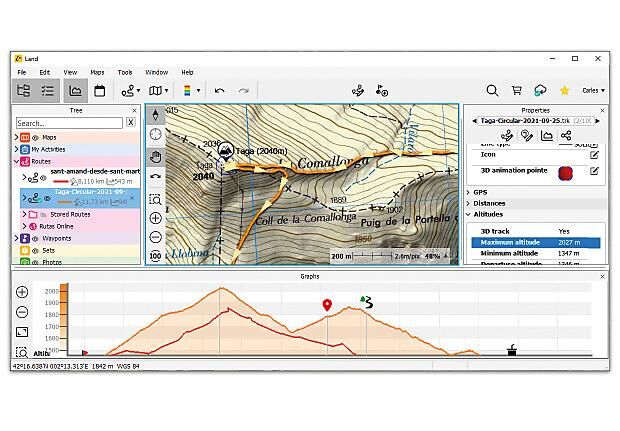Open the map book toolbar icon
Screen dimensions: 620x431
(155, 91)
